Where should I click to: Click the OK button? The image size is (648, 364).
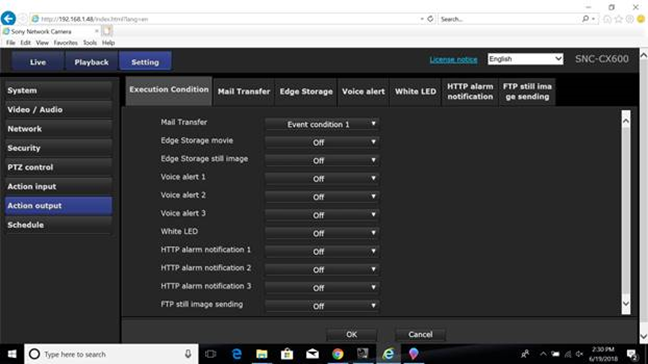[x=352, y=334]
